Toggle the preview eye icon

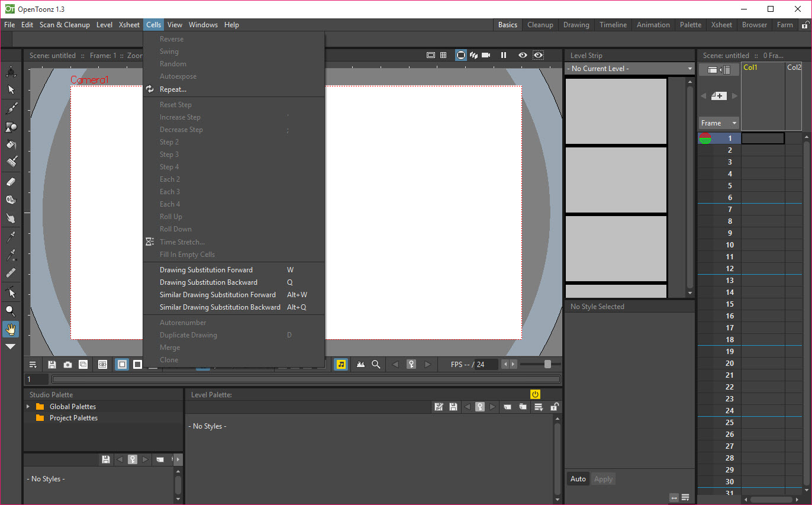(523, 55)
